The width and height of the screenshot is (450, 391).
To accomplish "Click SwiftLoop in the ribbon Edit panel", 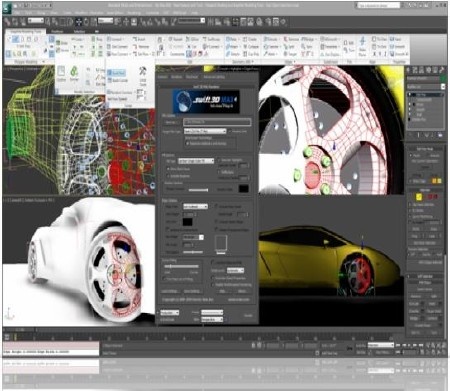I will click(211, 39).
